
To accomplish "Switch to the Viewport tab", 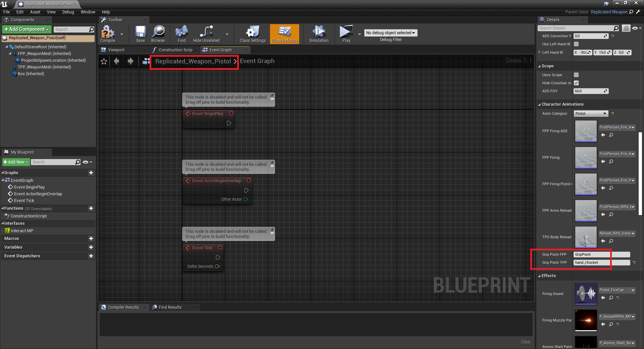I will click(116, 50).
